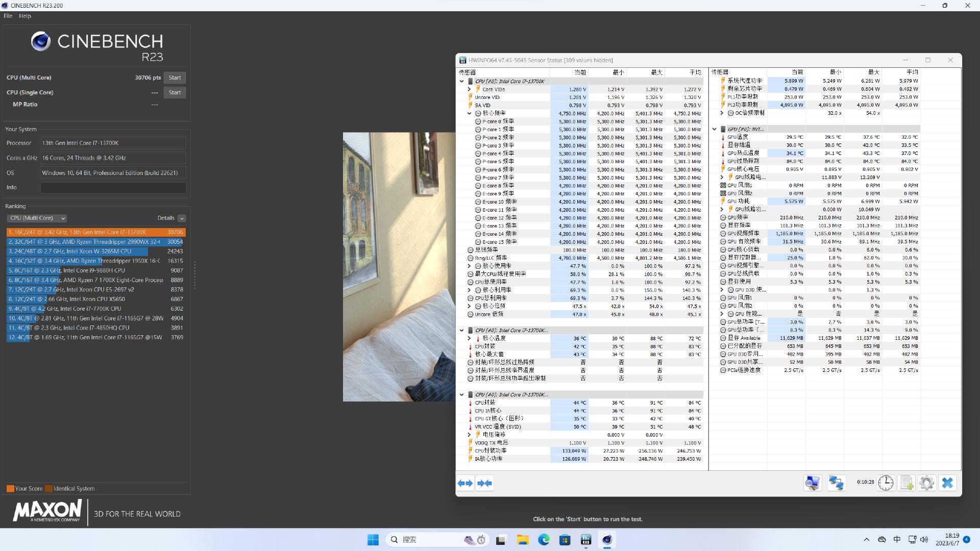Open the CPU (Multi Core) ranking dropdown
Viewport: 980px width, 551px height.
[x=37, y=218]
